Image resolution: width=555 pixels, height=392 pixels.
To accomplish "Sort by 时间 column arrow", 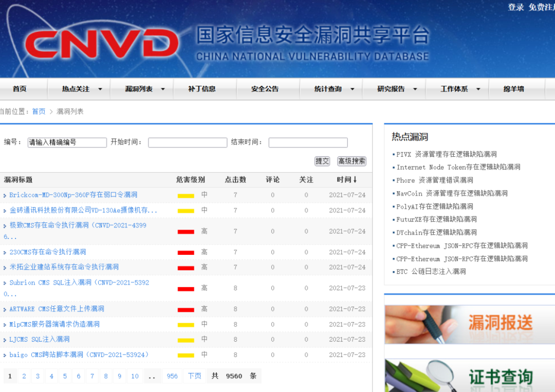I will click(355, 180).
